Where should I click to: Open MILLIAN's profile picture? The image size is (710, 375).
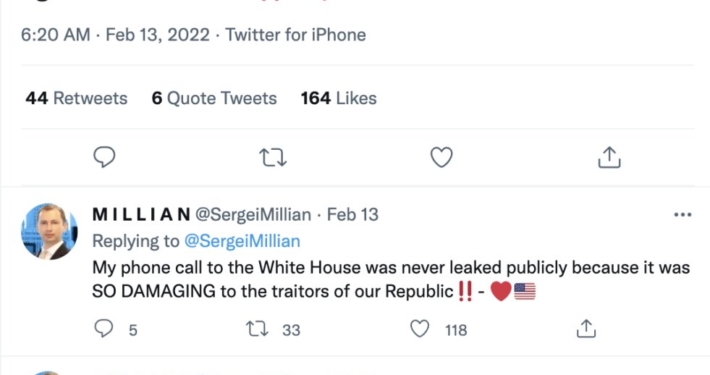click(x=49, y=231)
